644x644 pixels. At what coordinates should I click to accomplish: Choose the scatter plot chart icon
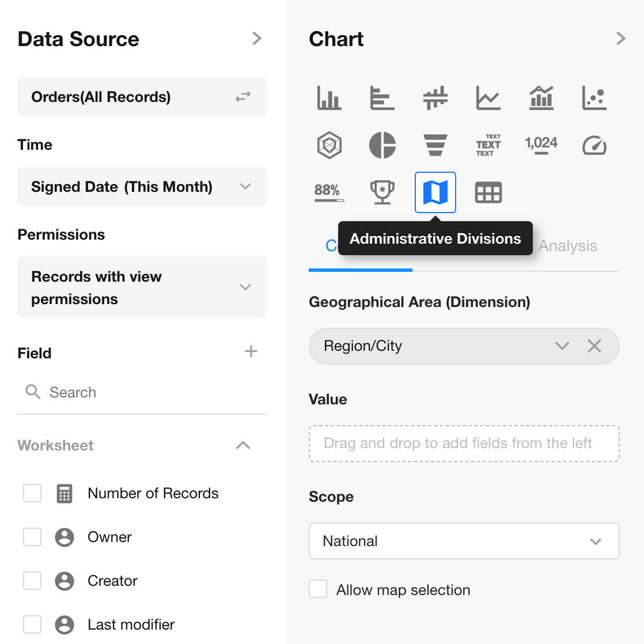pos(594,98)
